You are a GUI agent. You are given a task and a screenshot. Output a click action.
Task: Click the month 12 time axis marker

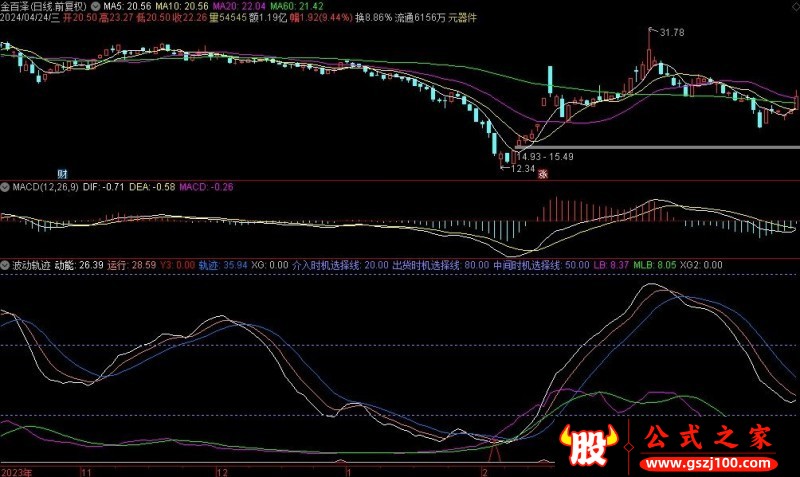(222, 472)
